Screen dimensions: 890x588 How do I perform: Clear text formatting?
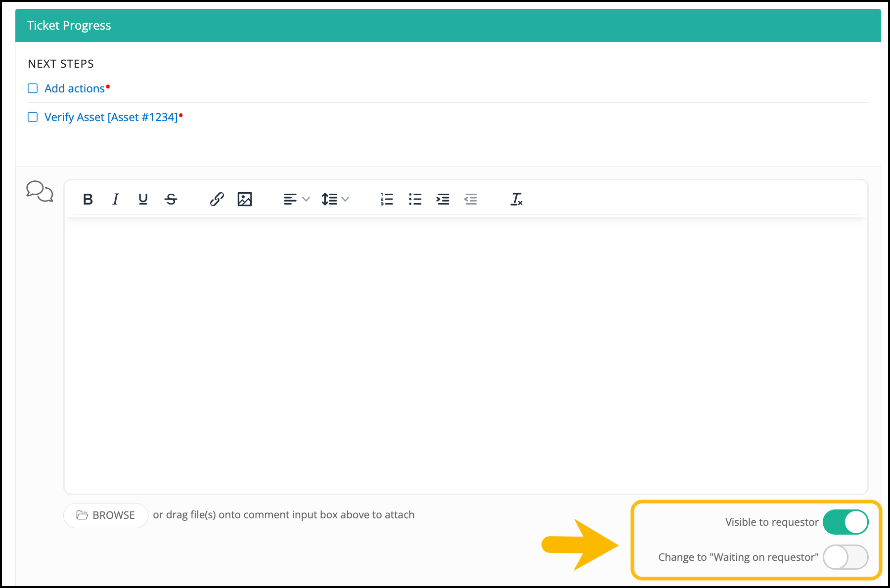pyautogui.click(x=516, y=199)
